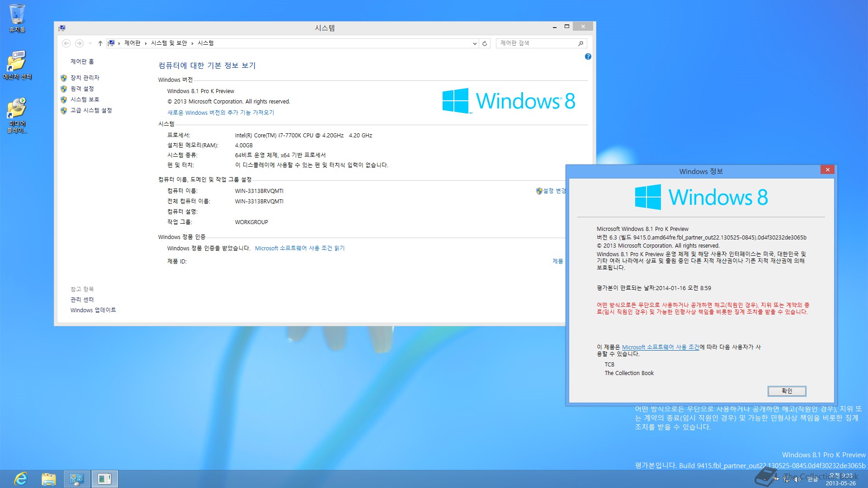Open 시스템 보호 (System protection)
The width and height of the screenshot is (868, 488).
point(85,99)
